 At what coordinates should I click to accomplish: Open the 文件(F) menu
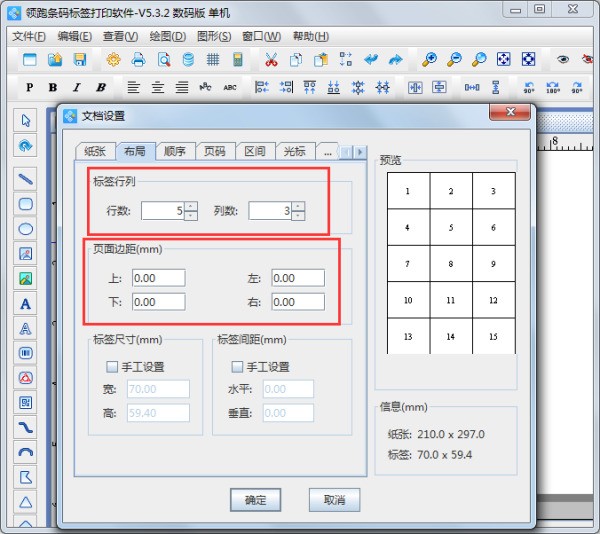(29, 36)
